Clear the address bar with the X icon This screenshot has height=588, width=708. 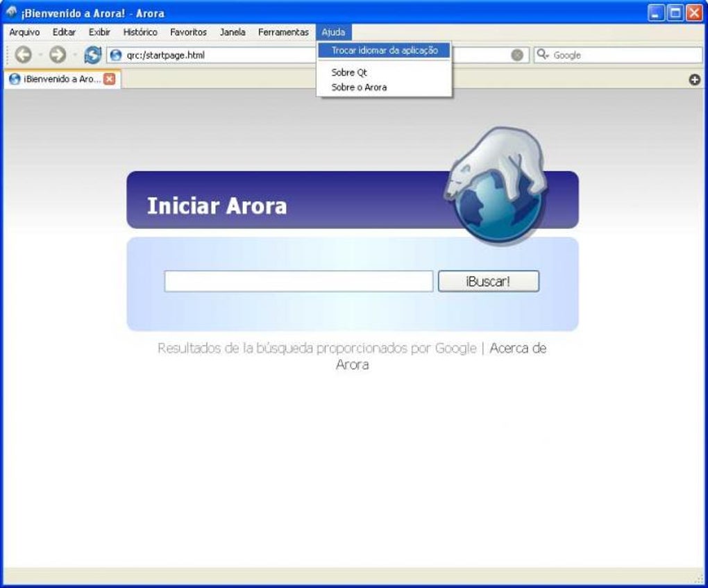click(x=517, y=55)
